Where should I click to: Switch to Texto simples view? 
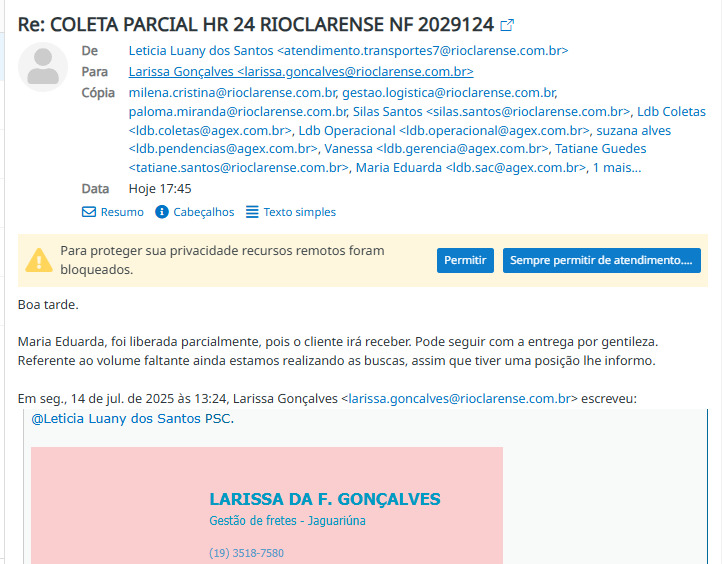pos(290,212)
